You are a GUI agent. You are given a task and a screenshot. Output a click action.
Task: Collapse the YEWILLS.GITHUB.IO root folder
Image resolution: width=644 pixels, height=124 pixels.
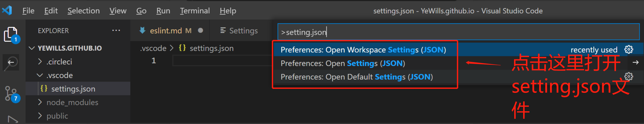32,48
